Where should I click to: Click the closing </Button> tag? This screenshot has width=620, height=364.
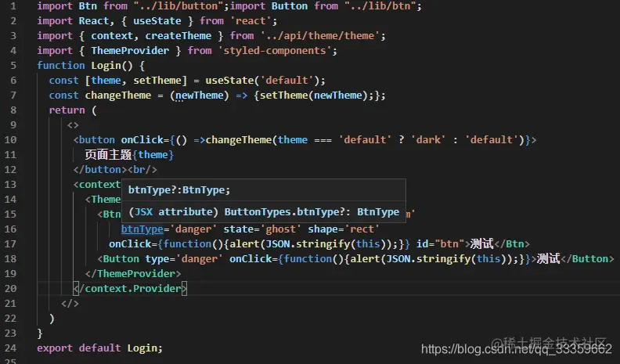(x=588, y=259)
